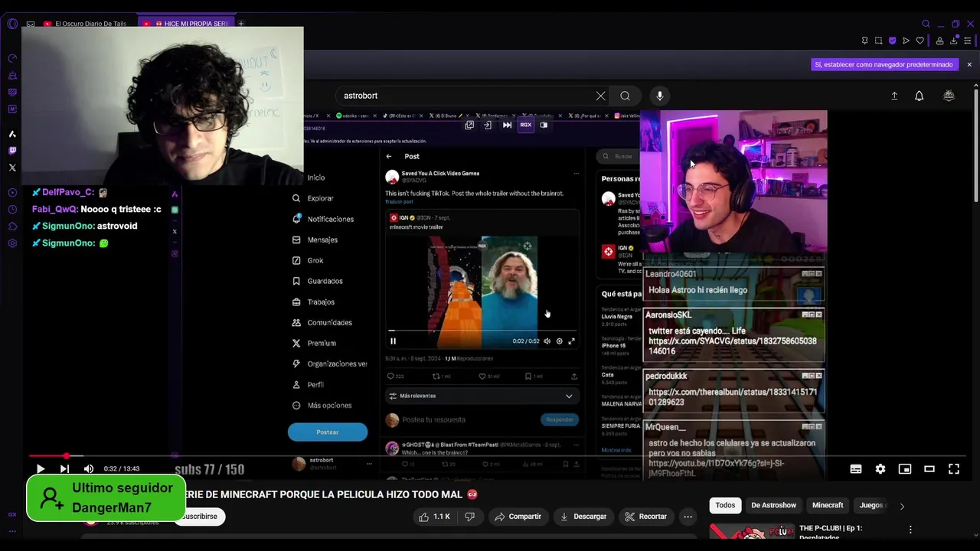This screenshot has height=551, width=980.
Task: Open Opera GX main menu logo
Action: point(12,24)
